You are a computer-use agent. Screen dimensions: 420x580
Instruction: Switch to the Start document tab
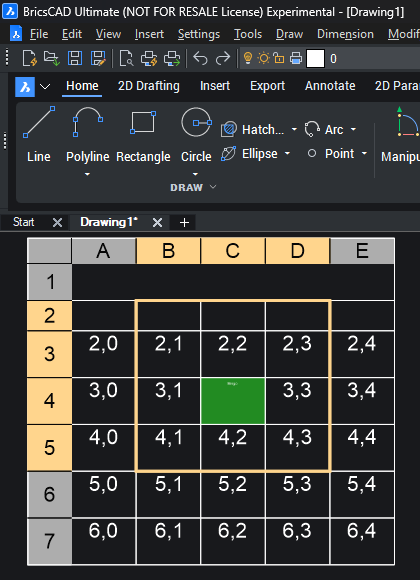[24, 222]
